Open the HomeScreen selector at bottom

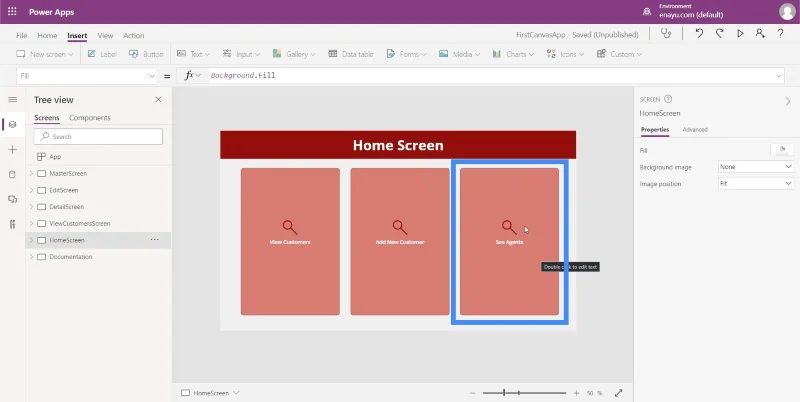click(x=210, y=393)
